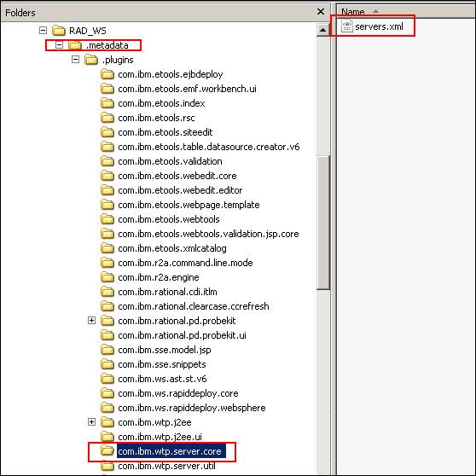Click the com.ibm.etools.webedit.core folder icon
Image resolution: width=476 pixels, height=476 pixels.
point(107,176)
